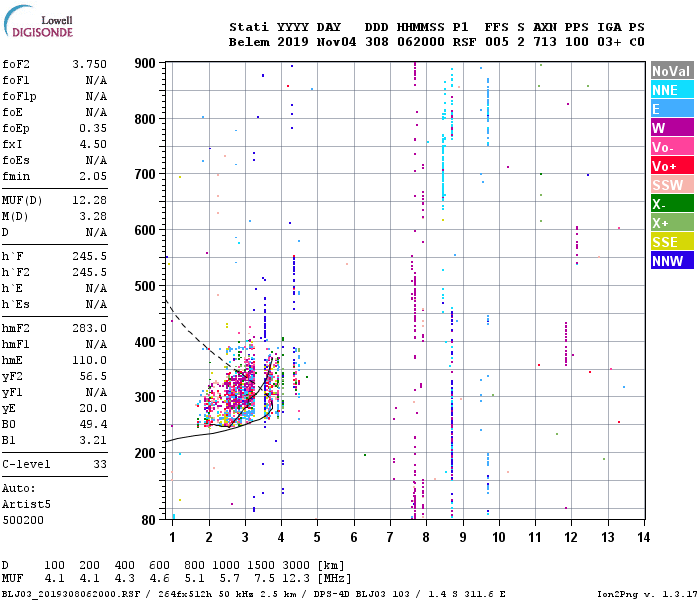This screenshot has height=600, width=700.
Task: Click the RSF program label in header
Action: [464, 42]
